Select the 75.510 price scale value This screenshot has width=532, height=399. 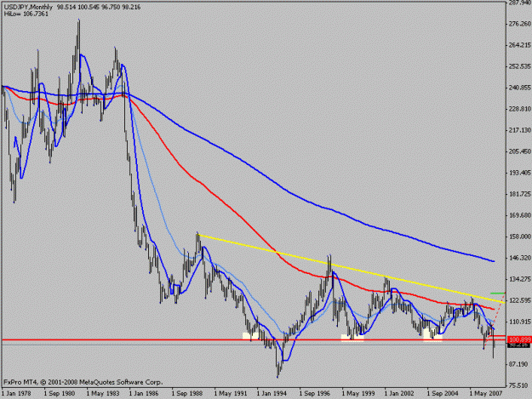[520, 385]
